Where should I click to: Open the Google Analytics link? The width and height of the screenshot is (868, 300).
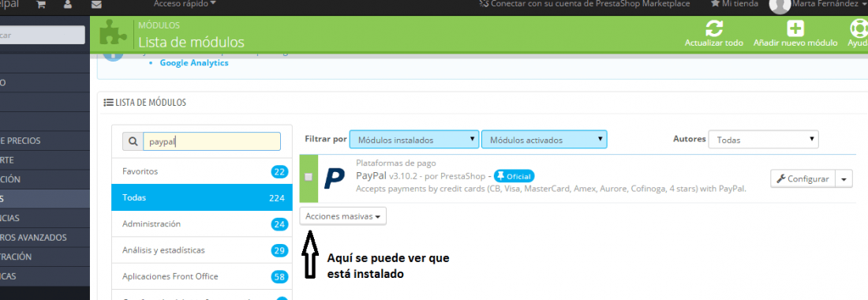(x=194, y=63)
